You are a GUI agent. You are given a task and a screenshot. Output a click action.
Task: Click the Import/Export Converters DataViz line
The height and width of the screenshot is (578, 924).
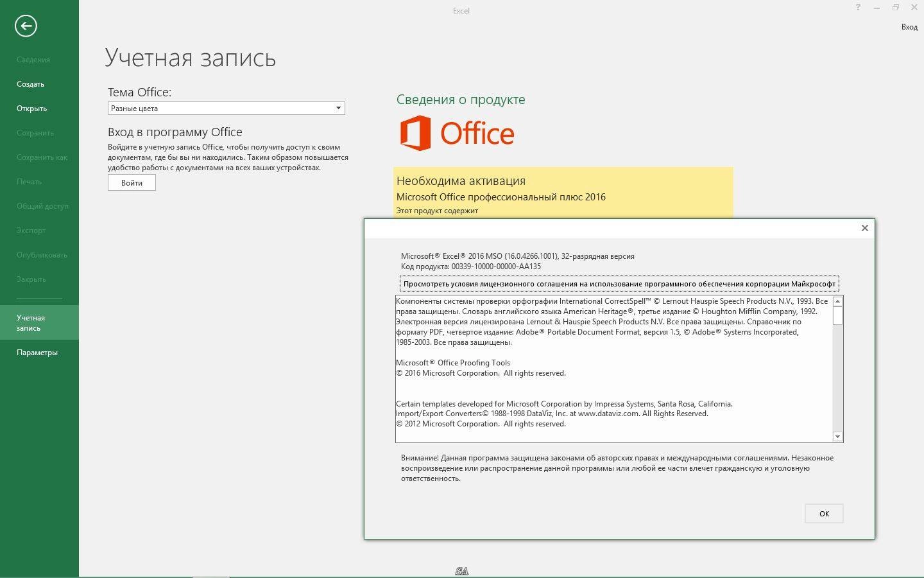(552, 414)
